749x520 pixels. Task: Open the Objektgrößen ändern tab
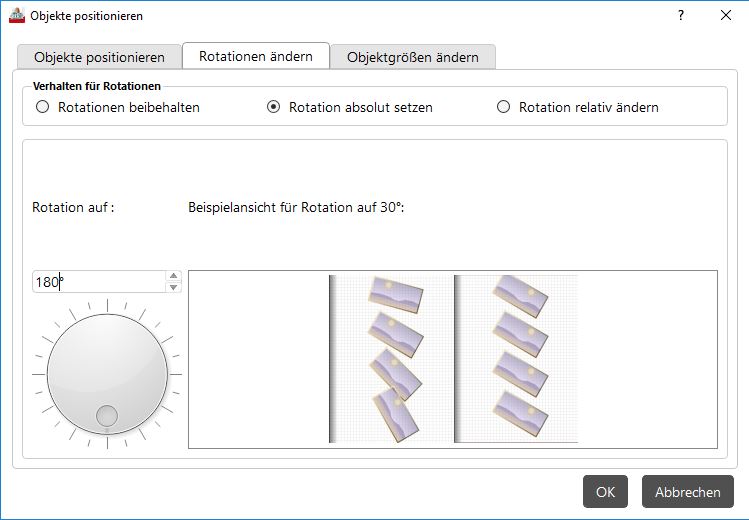(412, 57)
